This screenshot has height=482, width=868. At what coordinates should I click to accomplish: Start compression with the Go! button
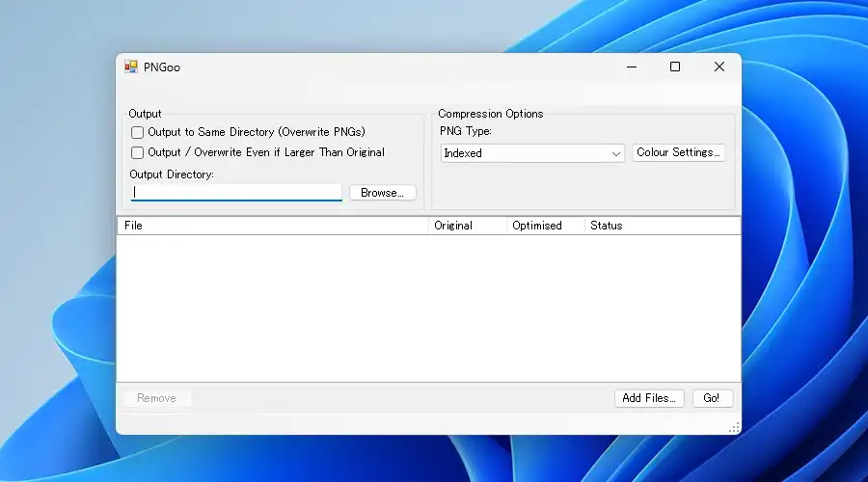click(712, 398)
